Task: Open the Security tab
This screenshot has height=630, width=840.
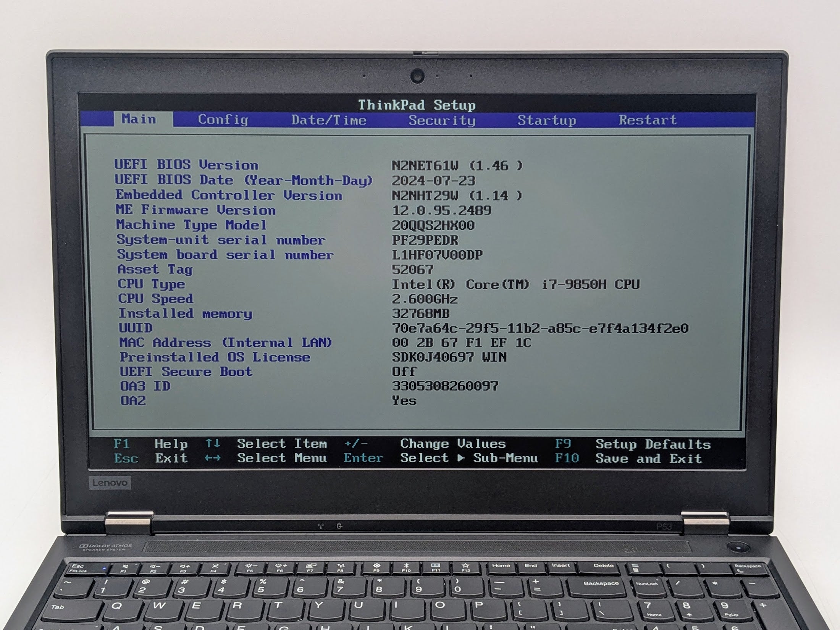Action: tap(442, 120)
